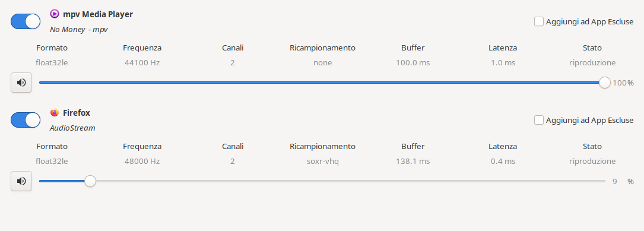
Task: Mute the Firefox audio stream
Action: coord(21,181)
